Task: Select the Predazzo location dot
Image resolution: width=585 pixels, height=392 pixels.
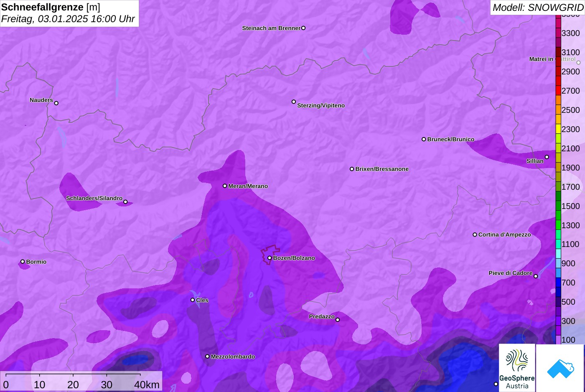Action: (x=338, y=320)
